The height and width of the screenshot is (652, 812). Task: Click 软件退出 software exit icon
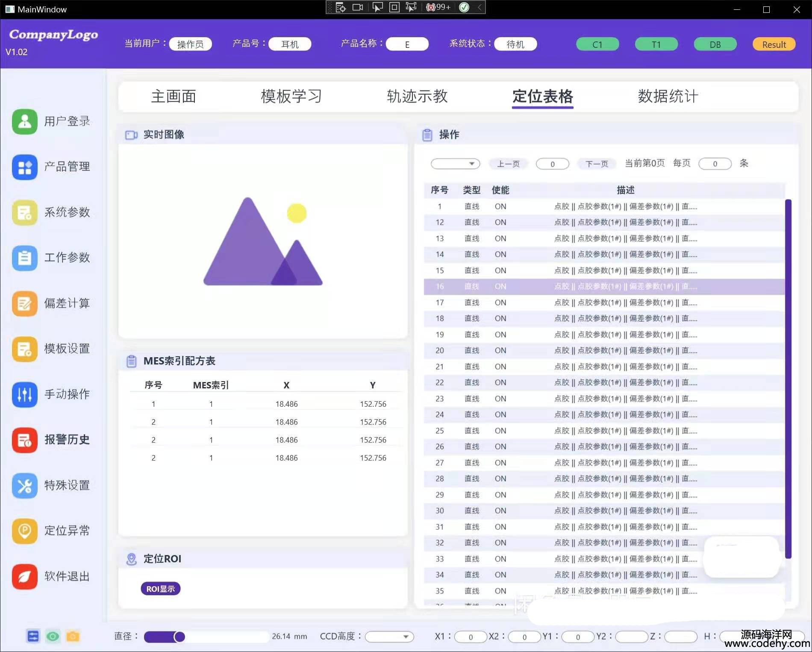[x=25, y=576]
